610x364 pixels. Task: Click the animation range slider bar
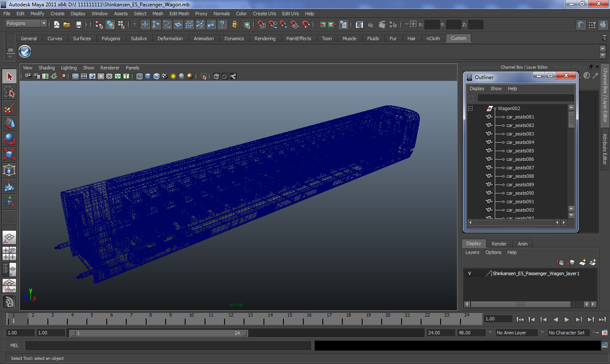159,333
